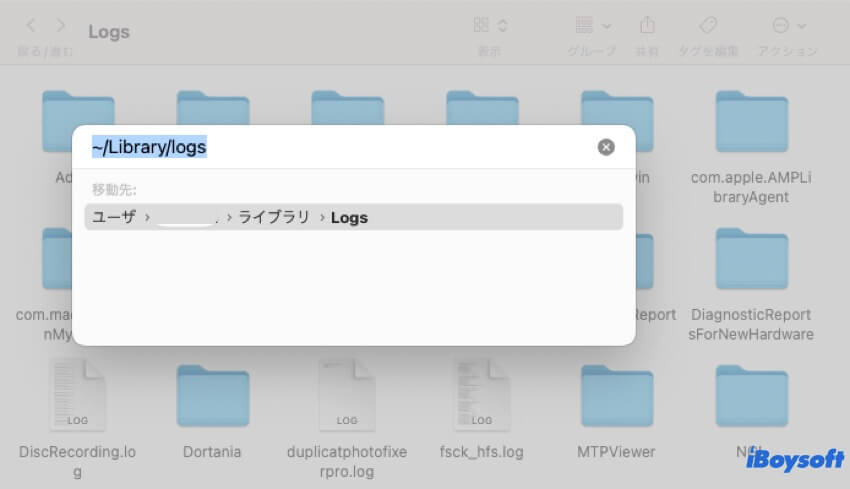Open the MTPViewer folder
The width and height of the screenshot is (850, 489).
[617, 396]
